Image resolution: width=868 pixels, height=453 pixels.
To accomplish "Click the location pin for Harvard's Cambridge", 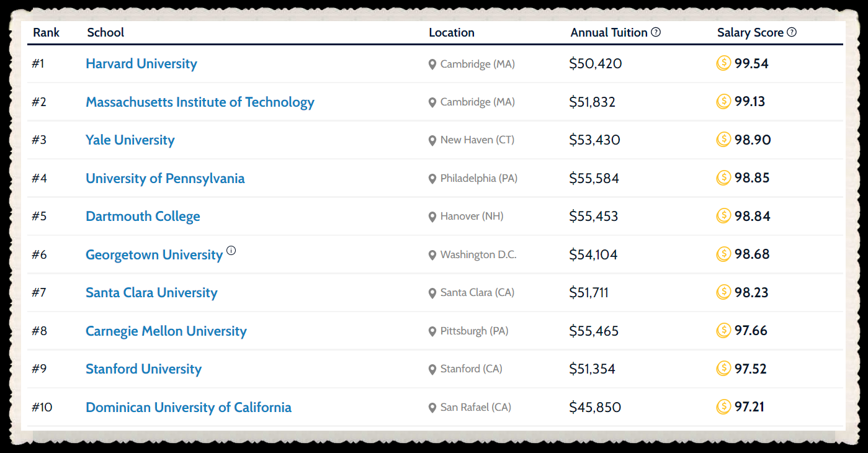I will [432, 65].
